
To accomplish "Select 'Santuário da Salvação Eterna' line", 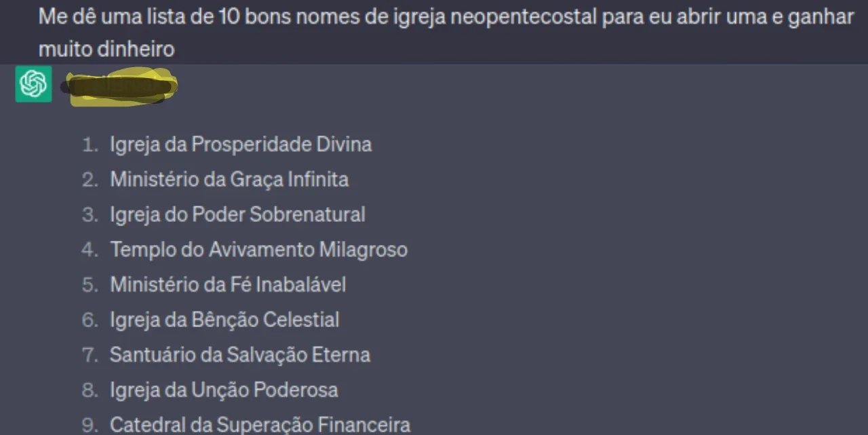I will pyautogui.click(x=240, y=355).
